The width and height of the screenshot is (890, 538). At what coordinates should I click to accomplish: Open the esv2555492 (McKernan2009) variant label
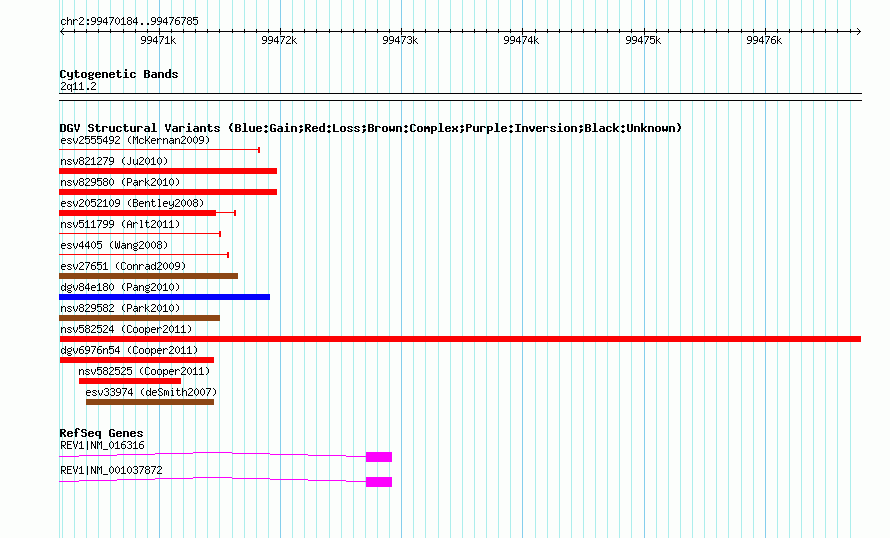(x=135, y=140)
